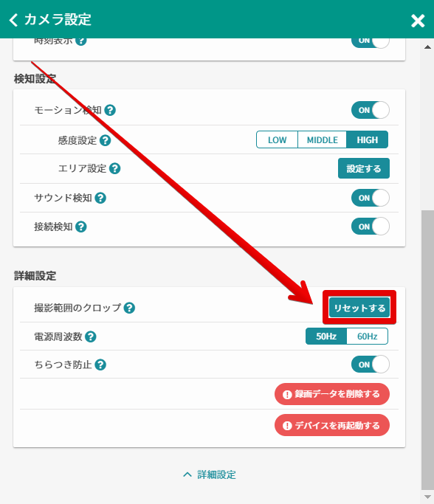Toggle モーション検知 switch off
This screenshot has width=434, height=504.
[x=371, y=110]
